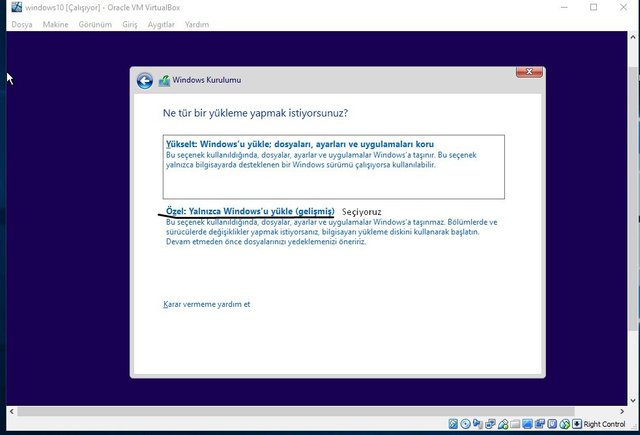
Task: Choose the Yükselt upgrade installation option
Action: 333,167
